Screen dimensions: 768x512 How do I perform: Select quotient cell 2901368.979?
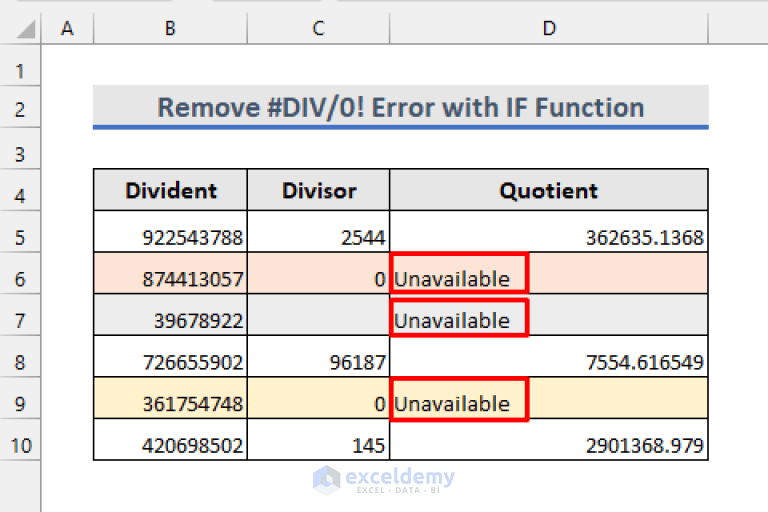[x=549, y=439]
